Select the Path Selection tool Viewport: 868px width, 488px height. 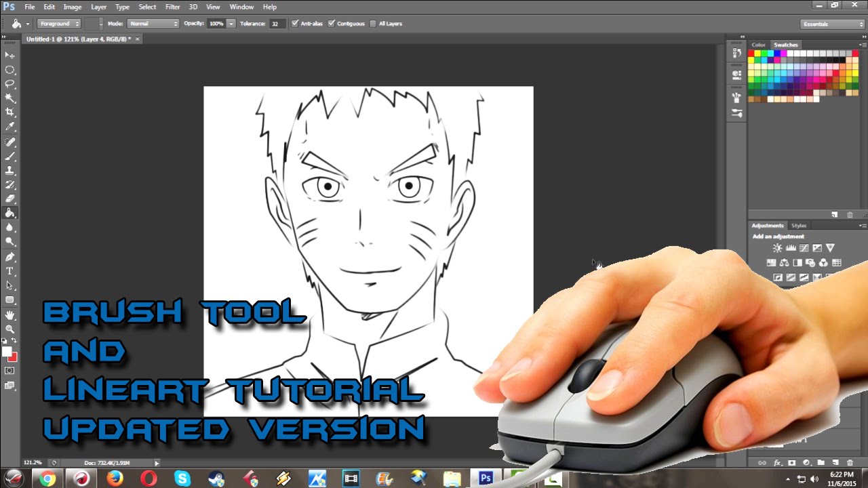9,286
